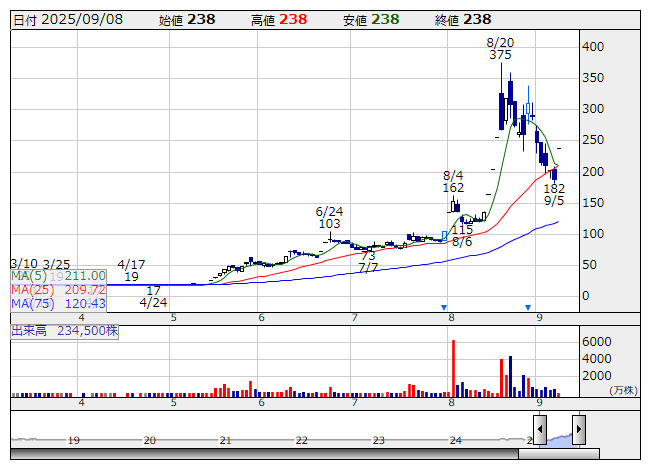Click the 8/20 375 peak annotation
653x470 pixels.
(500, 49)
